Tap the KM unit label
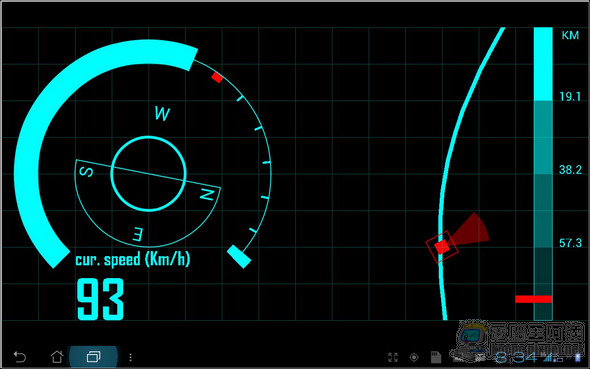590x369 pixels. [570, 35]
